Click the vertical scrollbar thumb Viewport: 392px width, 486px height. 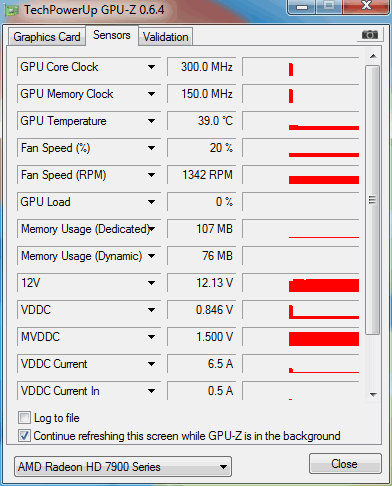coord(372,200)
